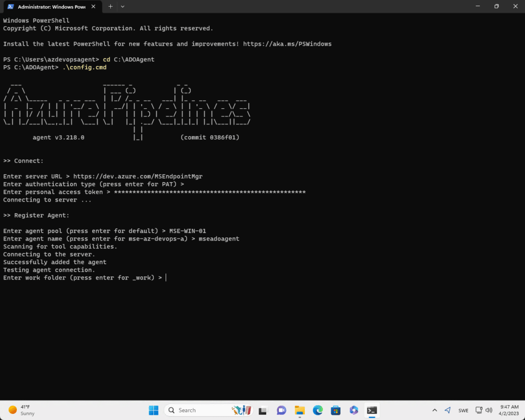Switch the SWE input language indicator
The image size is (525, 420).
pyautogui.click(x=463, y=410)
